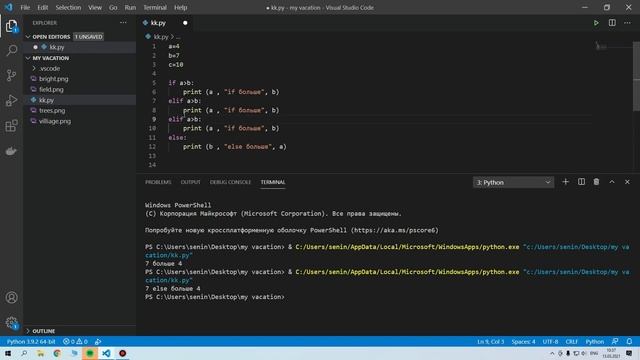Open Windows Start menu
This screenshot has height=360, width=640.
coord(8,353)
